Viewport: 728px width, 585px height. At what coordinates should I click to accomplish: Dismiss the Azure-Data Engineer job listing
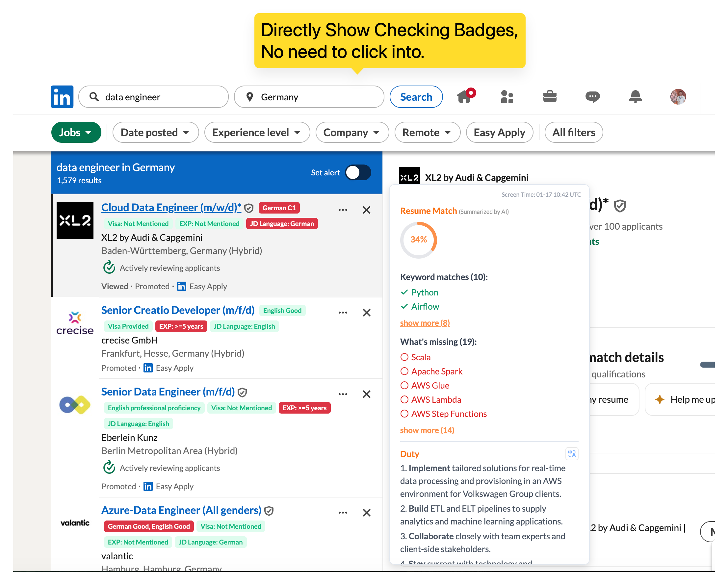coord(366,512)
